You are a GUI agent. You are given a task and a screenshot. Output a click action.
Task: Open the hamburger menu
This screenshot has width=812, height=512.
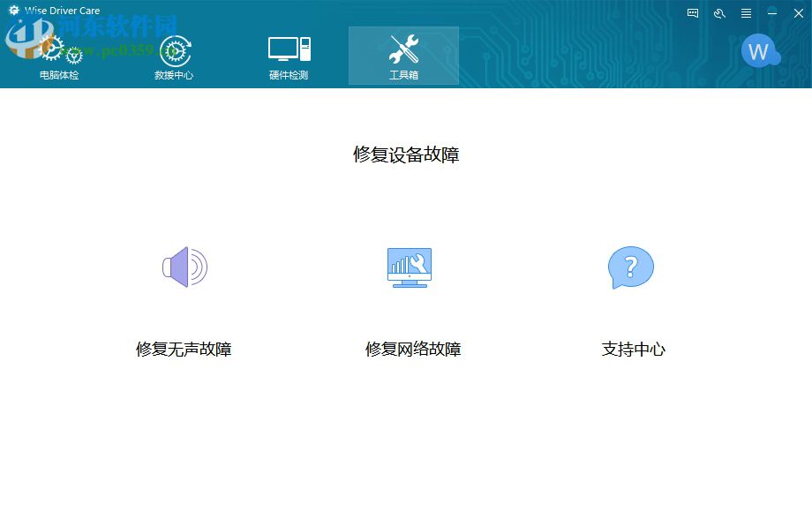tap(746, 13)
